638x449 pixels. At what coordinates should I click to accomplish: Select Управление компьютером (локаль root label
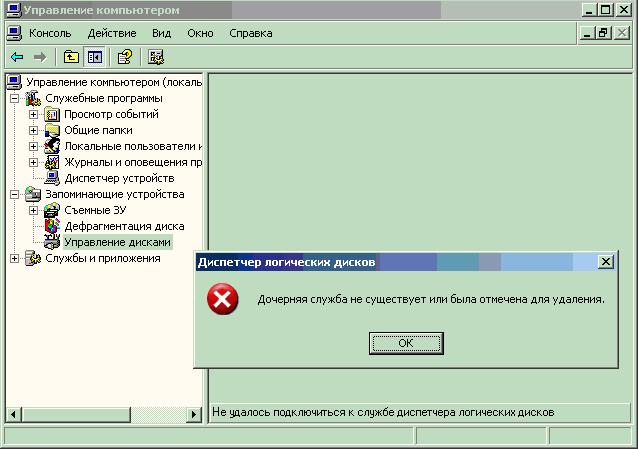pyautogui.click(x=114, y=82)
